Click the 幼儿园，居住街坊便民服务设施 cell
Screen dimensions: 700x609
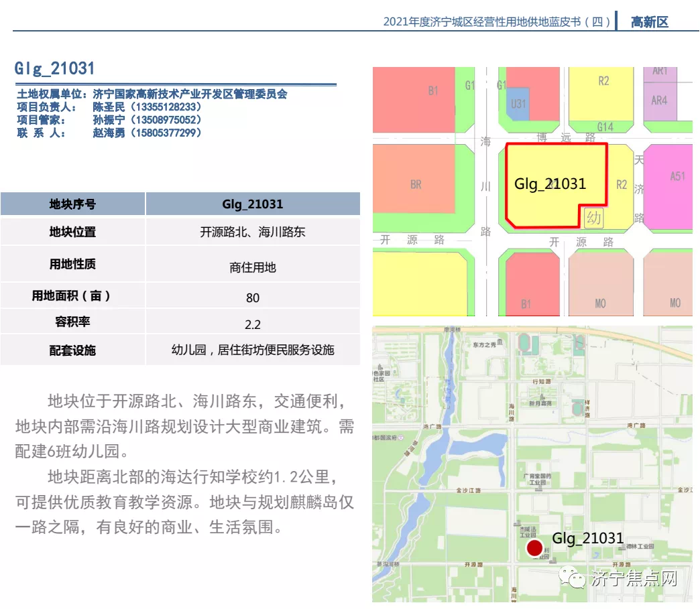tap(253, 350)
